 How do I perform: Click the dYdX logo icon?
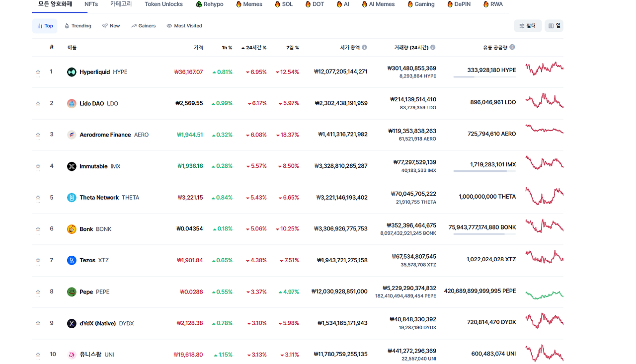pyautogui.click(x=72, y=323)
